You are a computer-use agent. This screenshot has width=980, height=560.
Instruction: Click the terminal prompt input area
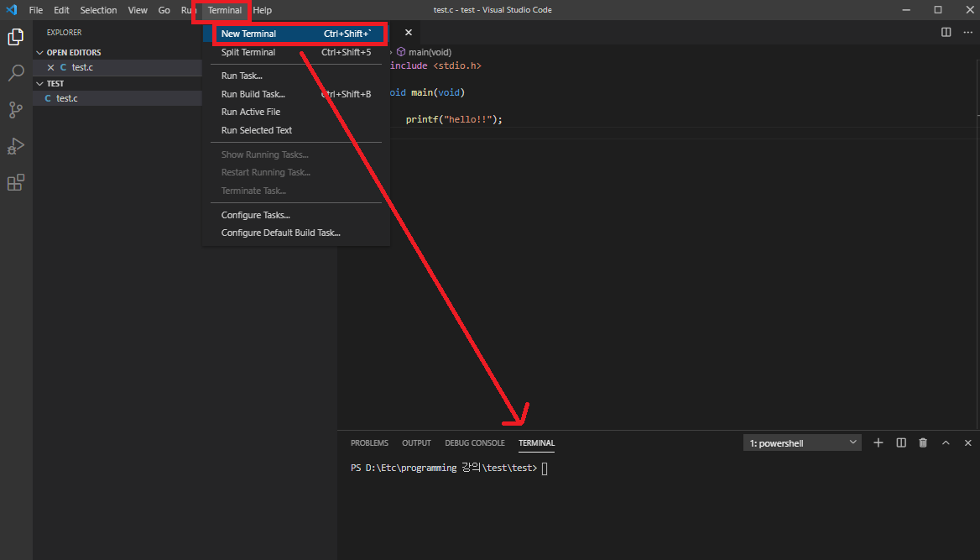[x=545, y=468]
